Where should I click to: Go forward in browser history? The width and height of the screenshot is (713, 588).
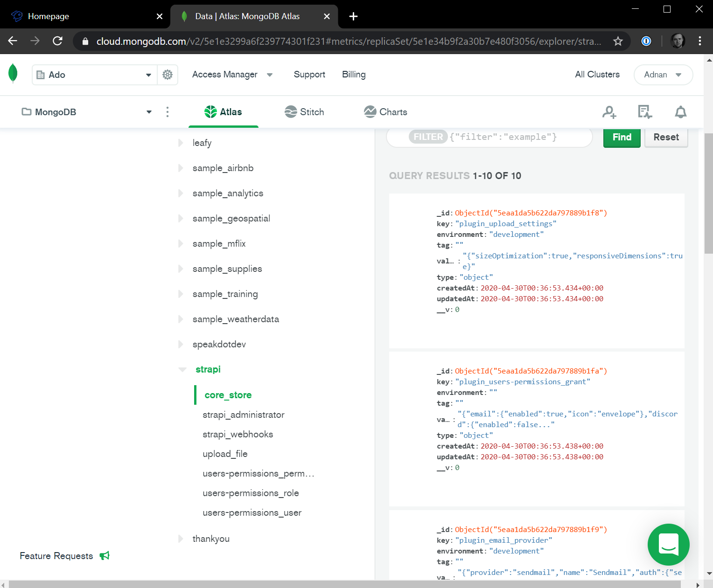point(35,41)
